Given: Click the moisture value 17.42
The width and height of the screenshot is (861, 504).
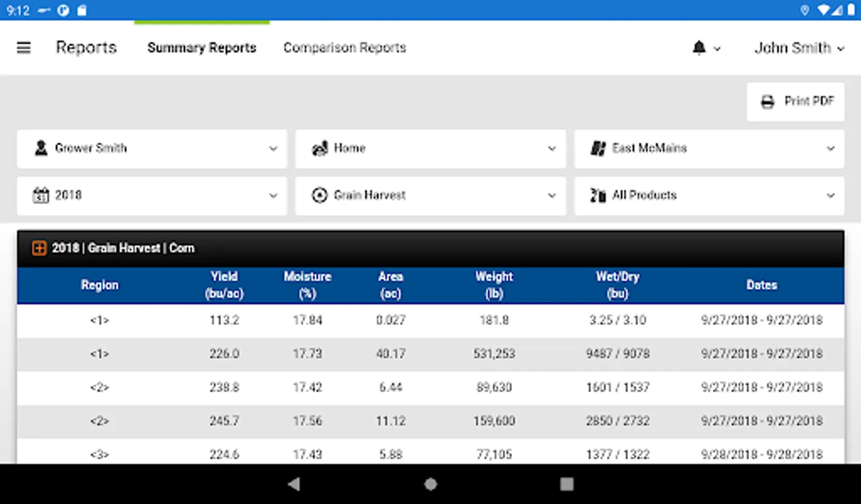Looking at the screenshot, I should coord(308,388).
